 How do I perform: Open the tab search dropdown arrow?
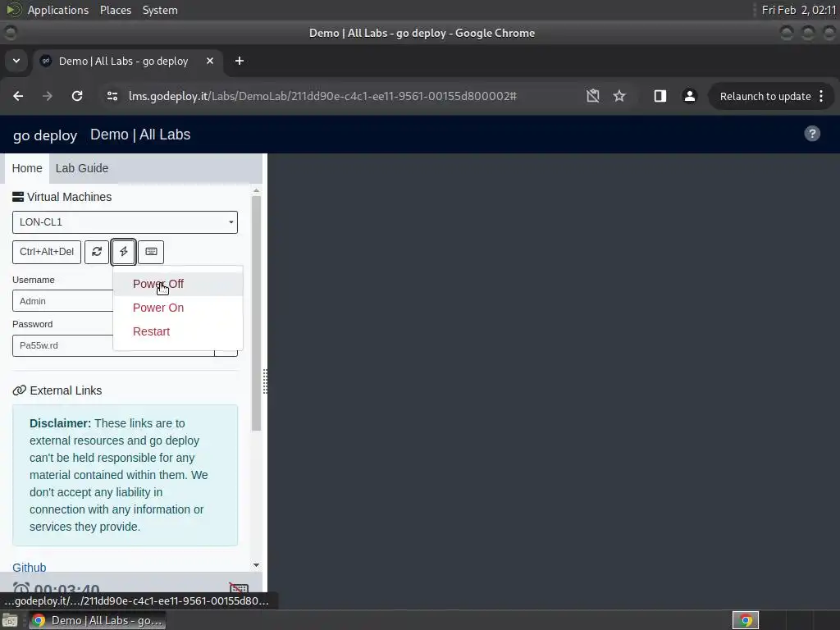16,61
